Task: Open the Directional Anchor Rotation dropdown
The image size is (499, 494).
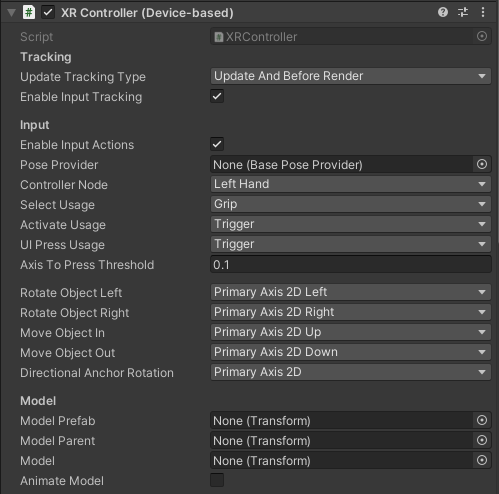Action: pyautogui.click(x=351, y=372)
